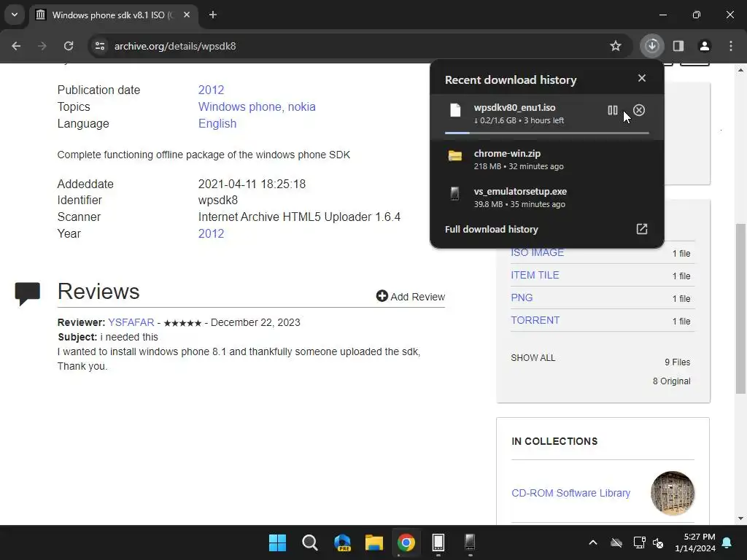Click the wpsdkv80_enu1.iso document icon
This screenshot has height=560, width=747.
point(455,110)
